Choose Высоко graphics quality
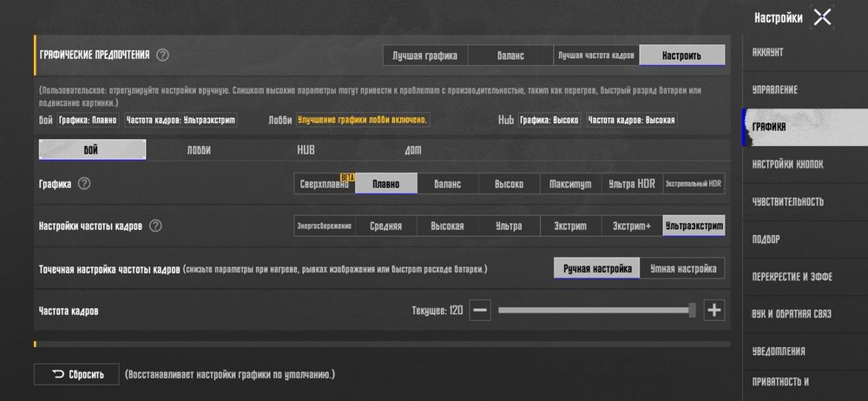 click(x=509, y=183)
